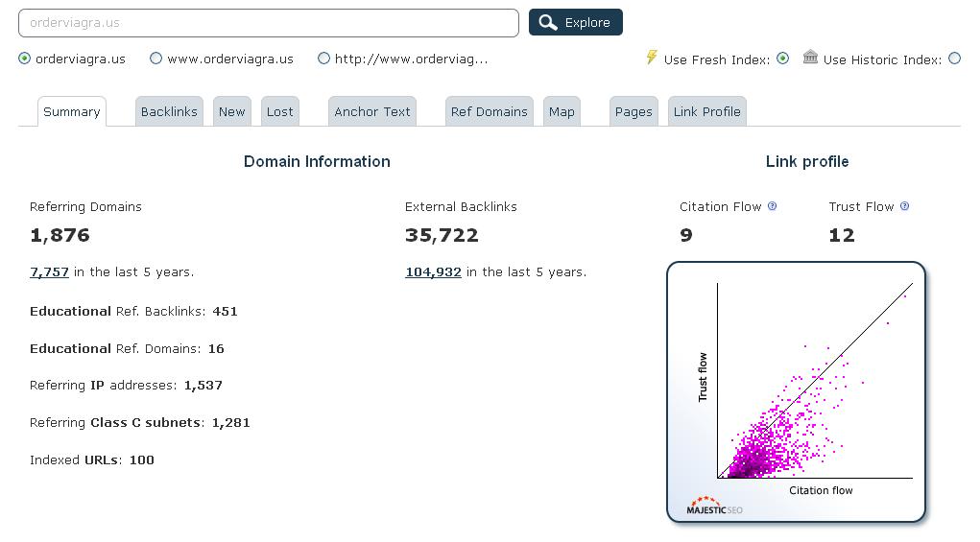Click the Citation Flow help icon
The image size is (980, 542).
(772, 206)
